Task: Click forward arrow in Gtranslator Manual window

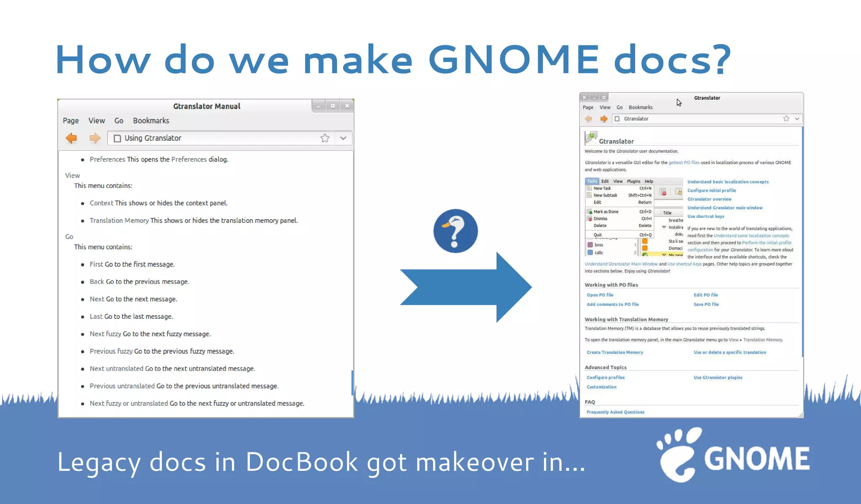Action: click(95, 138)
